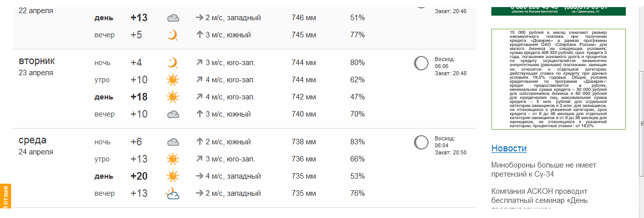Click the moon-and-cloud icon for Wednesday evening
The width and height of the screenshot is (644, 218).
173,193
